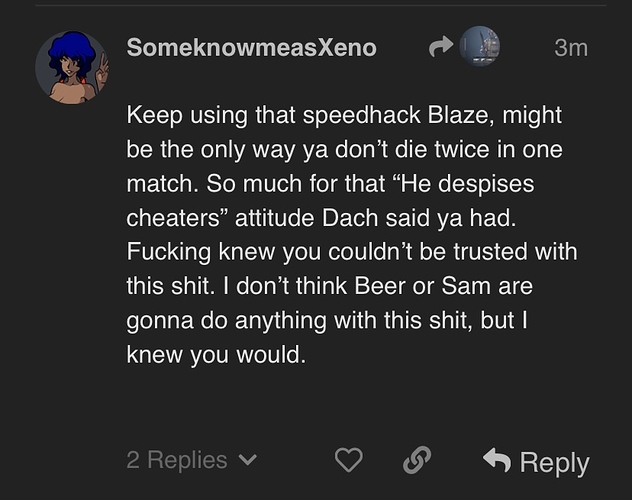Click the chevron next to 2 Replies
This screenshot has height=500, width=632.
pyautogui.click(x=250, y=461)
